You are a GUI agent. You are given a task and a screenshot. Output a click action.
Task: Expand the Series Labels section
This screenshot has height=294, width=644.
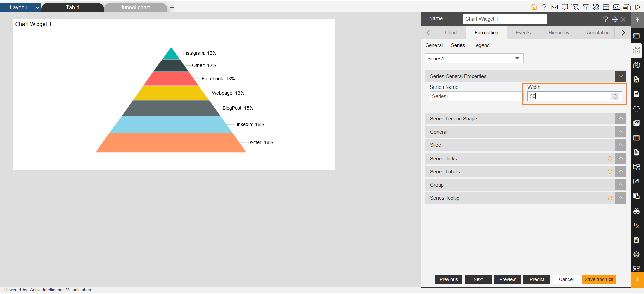[620, 172]
